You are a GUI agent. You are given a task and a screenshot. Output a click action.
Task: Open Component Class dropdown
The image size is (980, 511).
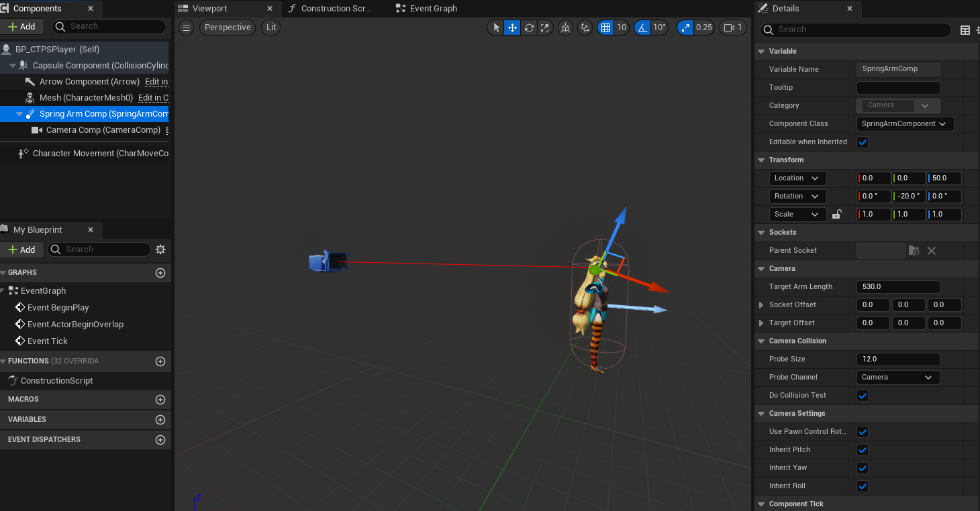(905, 124)
